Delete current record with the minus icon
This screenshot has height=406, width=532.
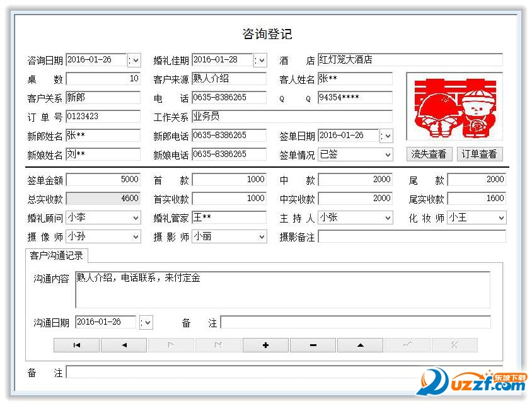pos(313,345)
